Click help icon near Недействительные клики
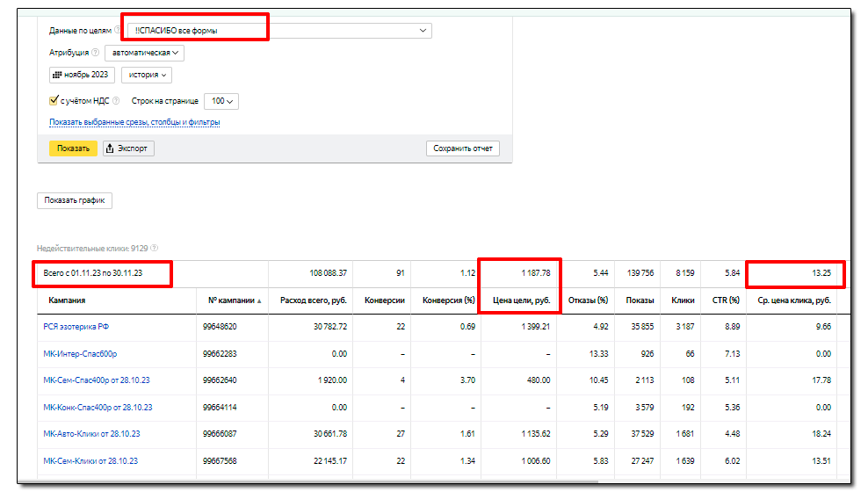Viewport: 868px width, 492px height. [x=155, y=249]
